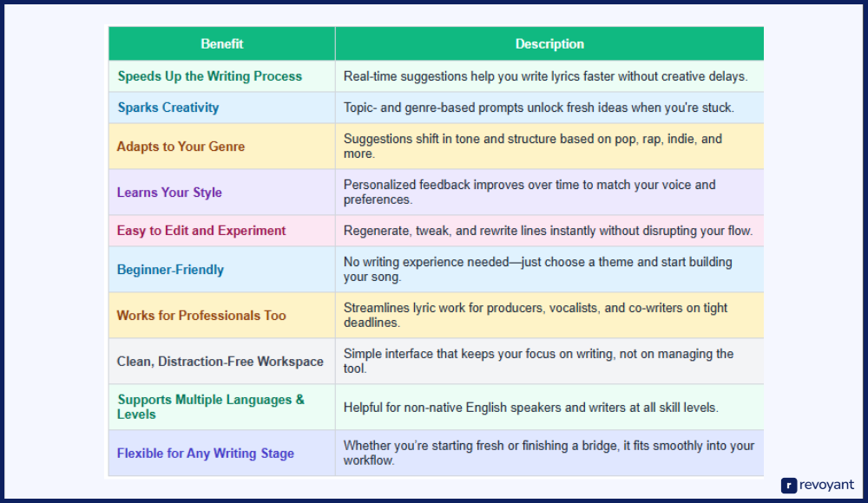Image resolution: width=868 pixels, height=503 pixels.
Task: Click 'Clean, Distraction-Free Workspace' label
Action: pyautogui.click(x=220, y=362)
